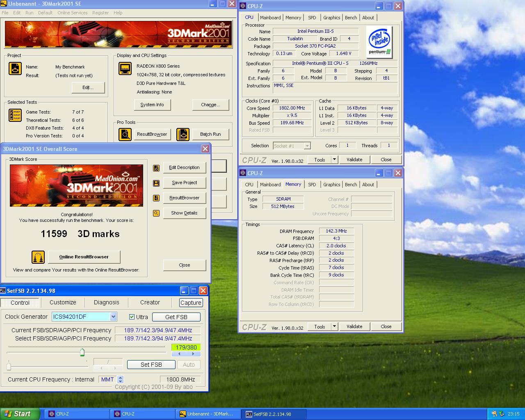Viewport: 525px width, 420px height.
Task: Select the Customize tab in SetFSB
Action: (63, 302)
